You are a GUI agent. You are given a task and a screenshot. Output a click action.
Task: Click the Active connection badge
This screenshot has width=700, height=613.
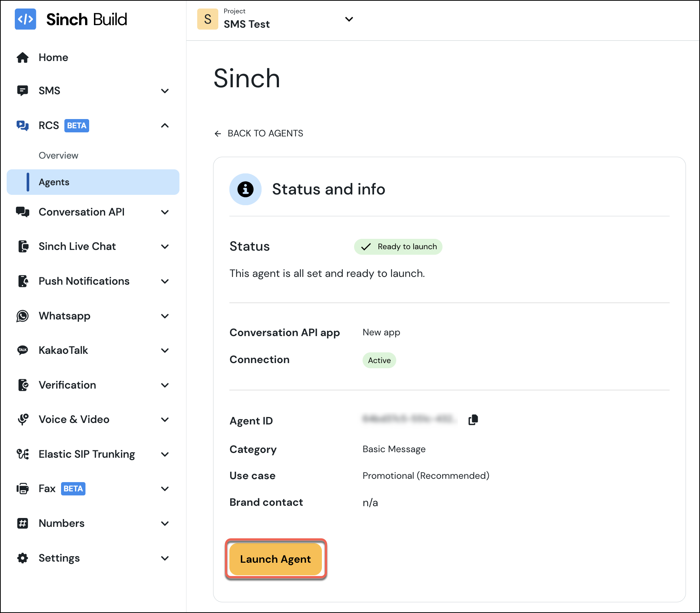[x=379, y=360]
